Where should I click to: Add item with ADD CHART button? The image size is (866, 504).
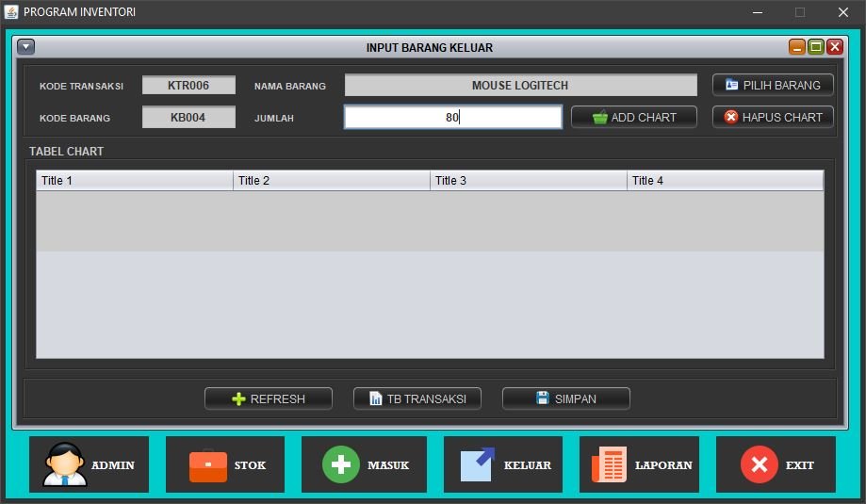(634, 118)
